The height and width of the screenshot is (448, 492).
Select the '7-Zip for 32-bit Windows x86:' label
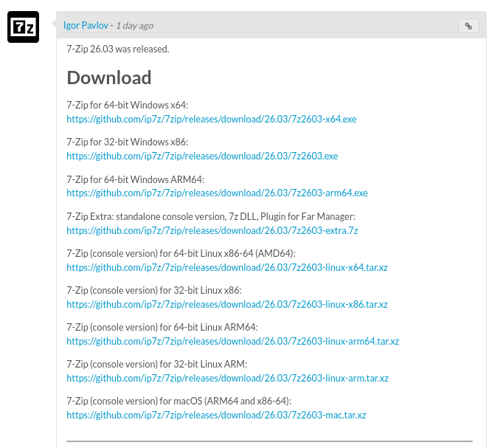128,142
